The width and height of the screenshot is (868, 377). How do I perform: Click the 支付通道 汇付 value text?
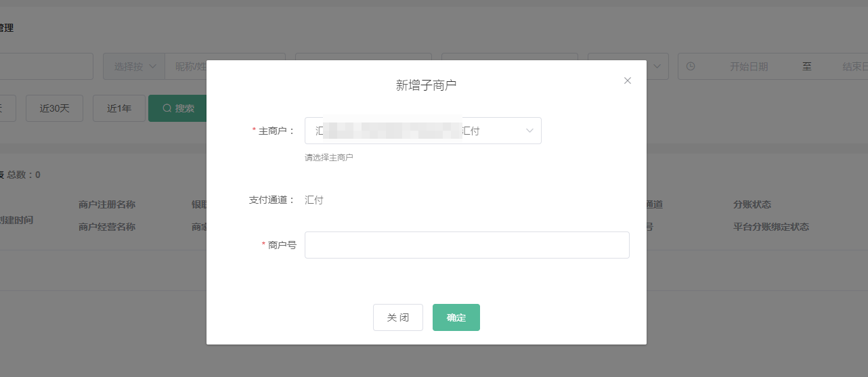point(314,200)
